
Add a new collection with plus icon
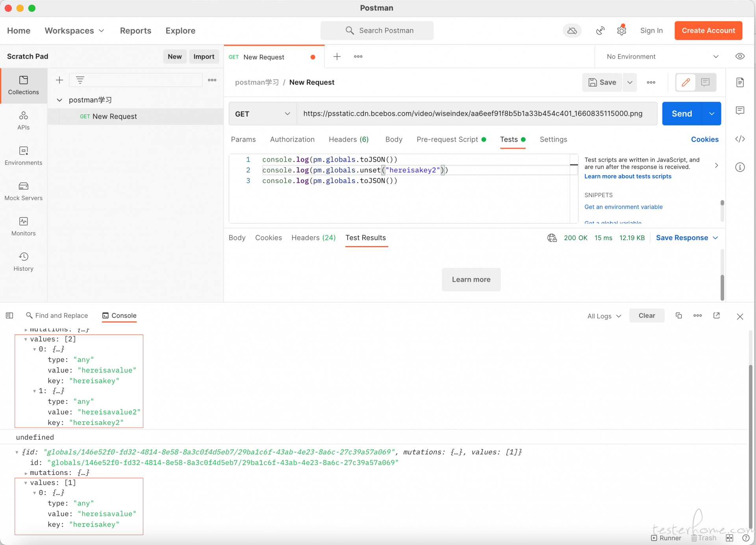coord(59,80)
